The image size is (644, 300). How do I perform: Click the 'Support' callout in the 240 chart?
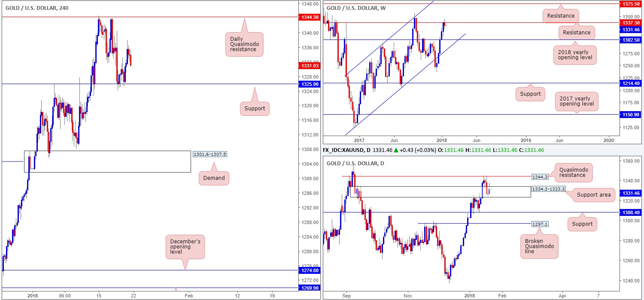coord(255,109)
